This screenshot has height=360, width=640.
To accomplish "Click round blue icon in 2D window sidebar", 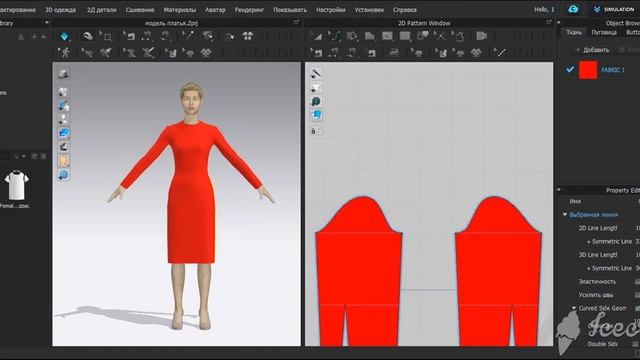I will point(316,101).
